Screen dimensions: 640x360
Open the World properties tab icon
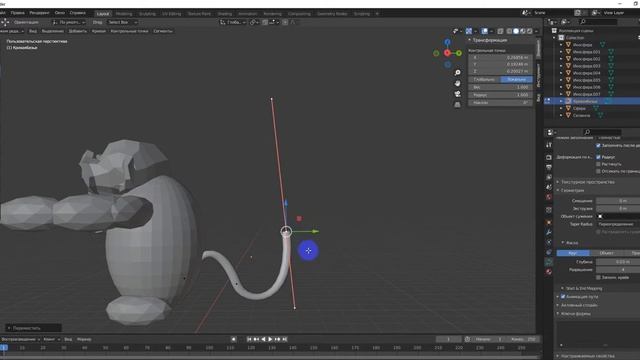(549, 197)
